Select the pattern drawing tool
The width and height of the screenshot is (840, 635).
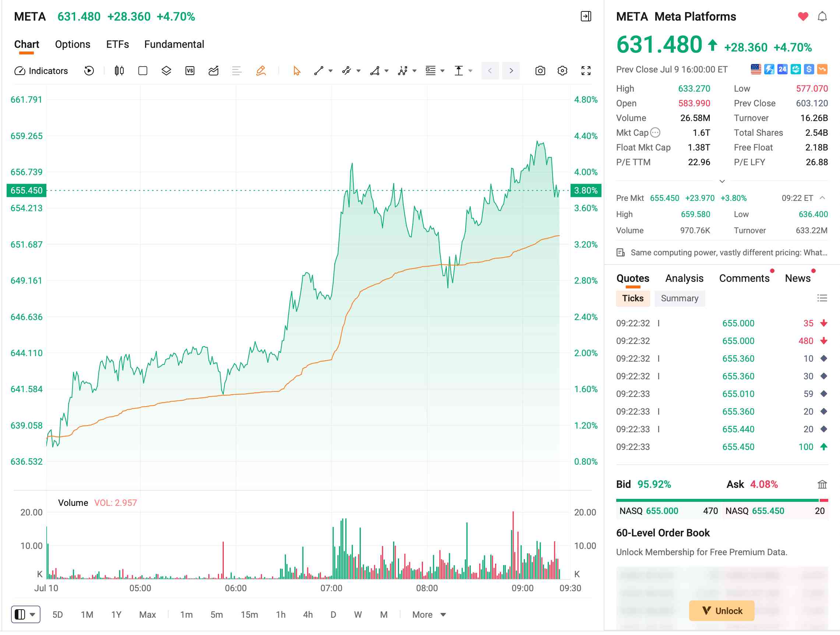tap(403, 71)
